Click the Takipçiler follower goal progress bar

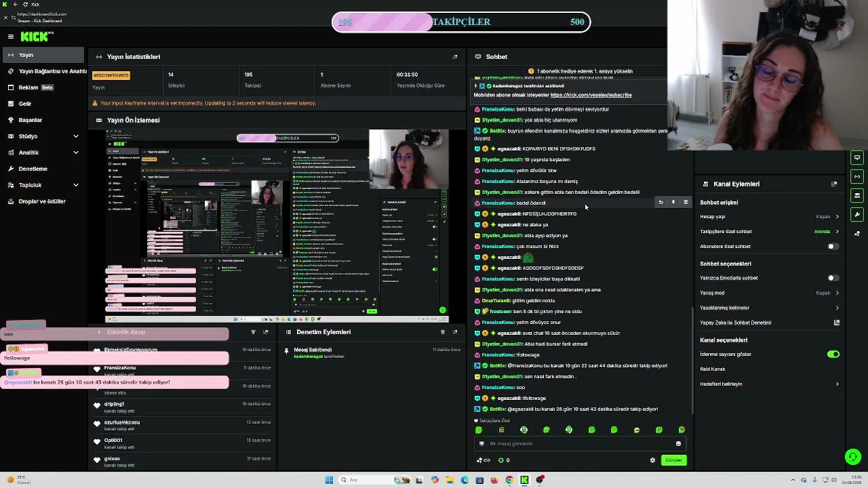(461, 22)
